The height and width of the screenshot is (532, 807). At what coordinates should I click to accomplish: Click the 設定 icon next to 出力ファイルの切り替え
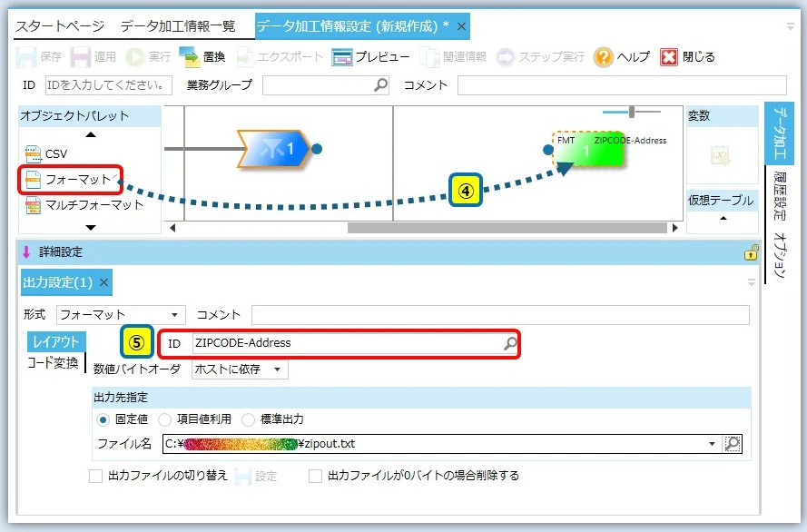tap(243, 477)
